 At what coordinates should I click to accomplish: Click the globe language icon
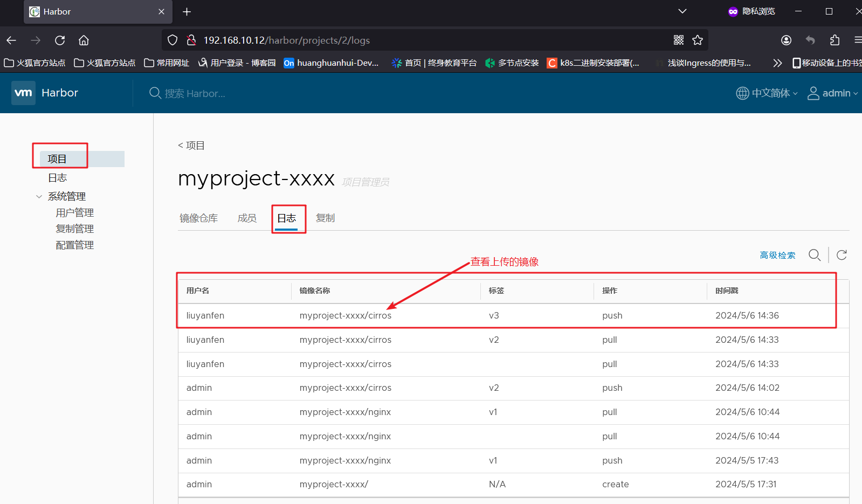pos(742,93)
